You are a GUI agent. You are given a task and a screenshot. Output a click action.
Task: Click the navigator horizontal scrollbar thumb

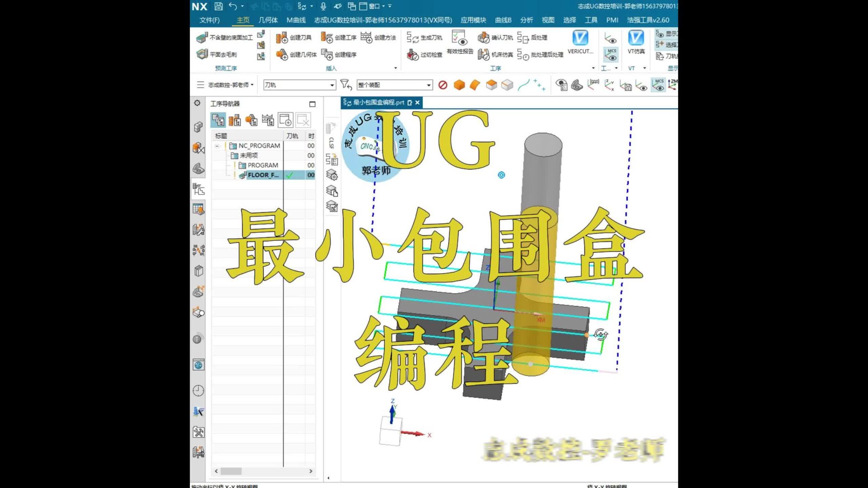[x=231, y=471]
